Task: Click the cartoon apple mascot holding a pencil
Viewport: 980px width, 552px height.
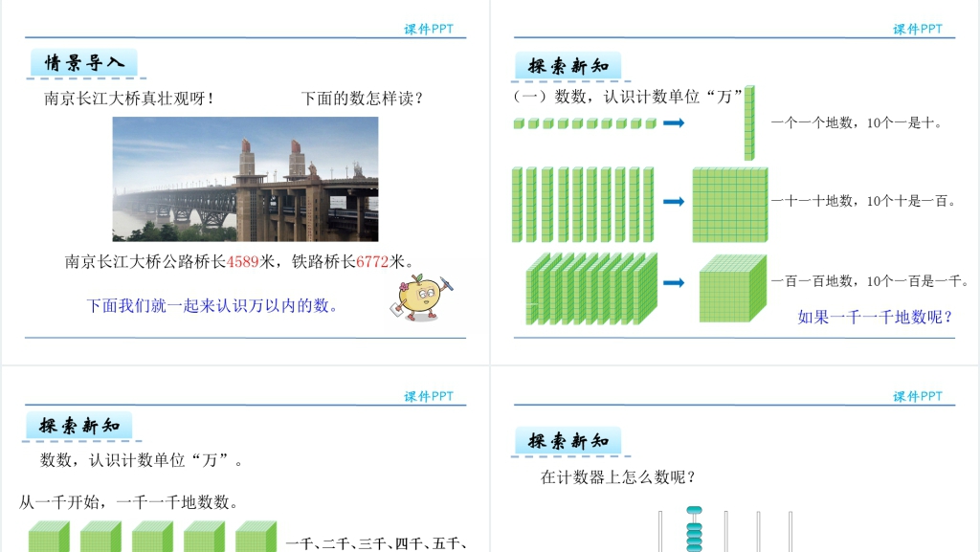Action: coord(422,298)
